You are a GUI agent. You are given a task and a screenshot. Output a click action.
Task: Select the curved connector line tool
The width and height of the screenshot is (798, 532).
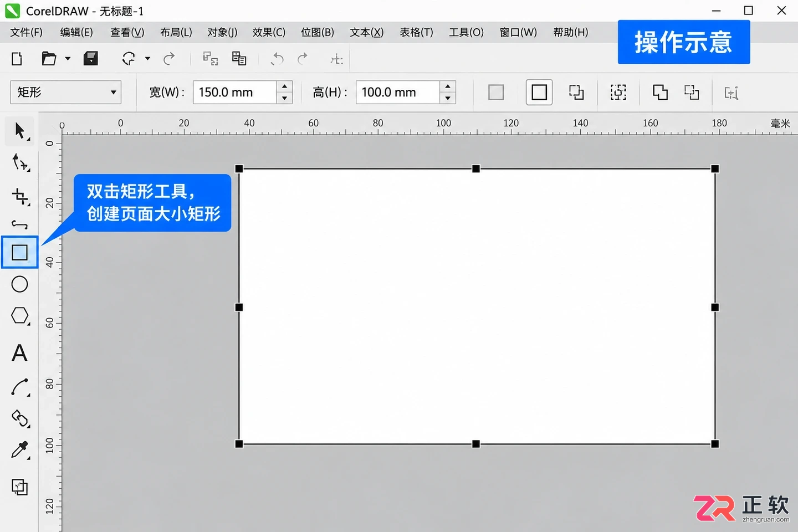tap(20, 387)
